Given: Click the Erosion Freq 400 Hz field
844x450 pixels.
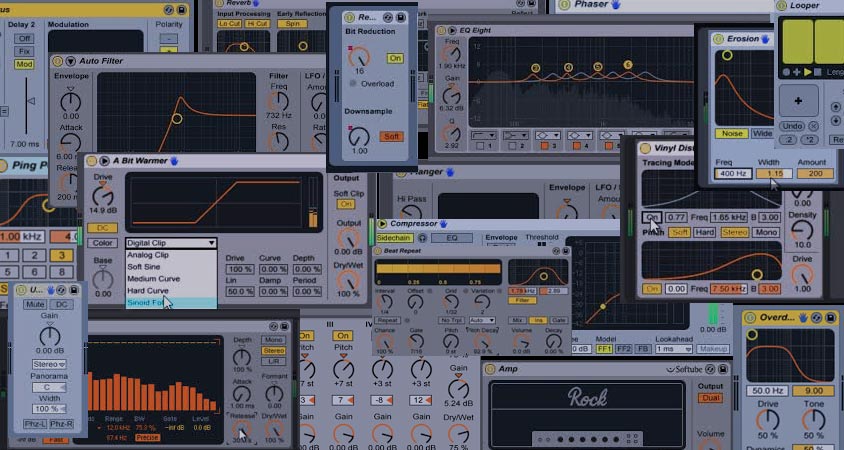Looking at the screenshot, I should pyautogui.click(x=733, y=174).
